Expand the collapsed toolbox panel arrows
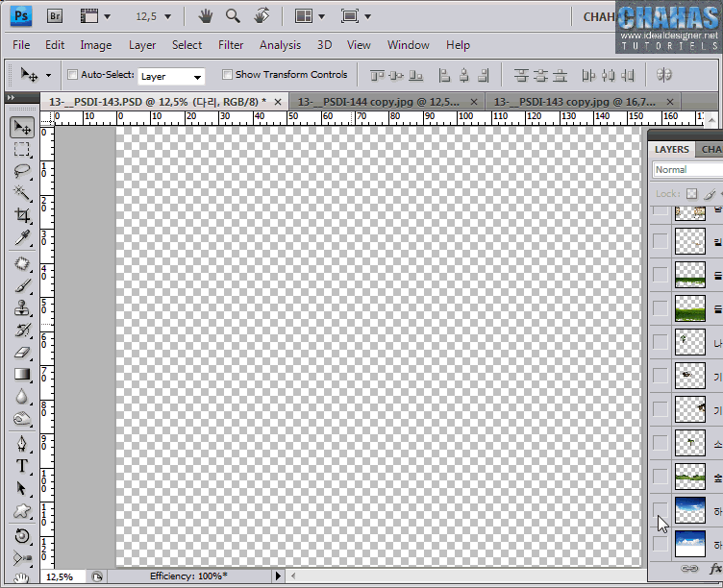The height and width of the screenshot is (588, 723). point(12,98)
